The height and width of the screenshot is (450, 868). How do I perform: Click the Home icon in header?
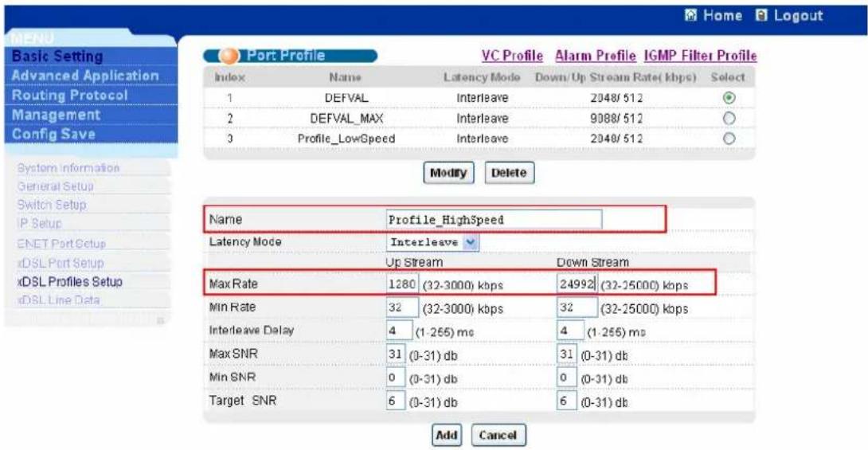pyautogui.click(x=691, y=15)
